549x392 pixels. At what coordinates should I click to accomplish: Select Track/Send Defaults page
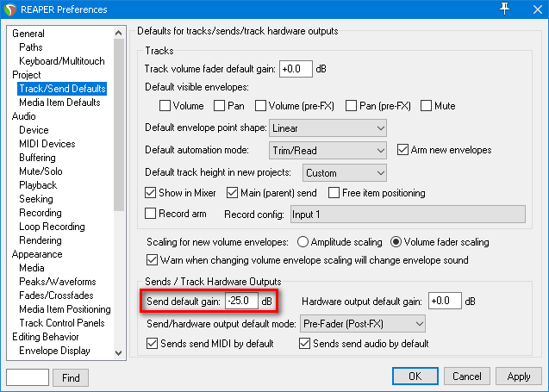pos(62,89)
